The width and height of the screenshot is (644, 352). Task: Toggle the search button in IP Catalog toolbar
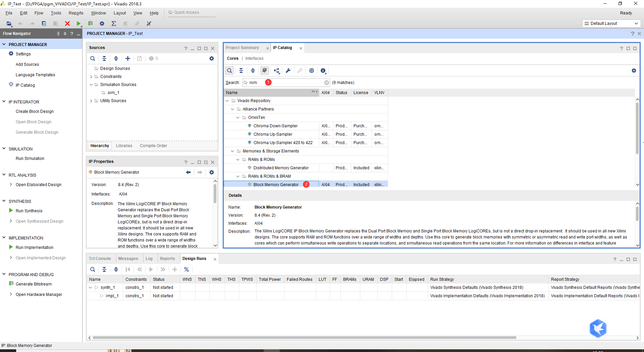[229, 71]
